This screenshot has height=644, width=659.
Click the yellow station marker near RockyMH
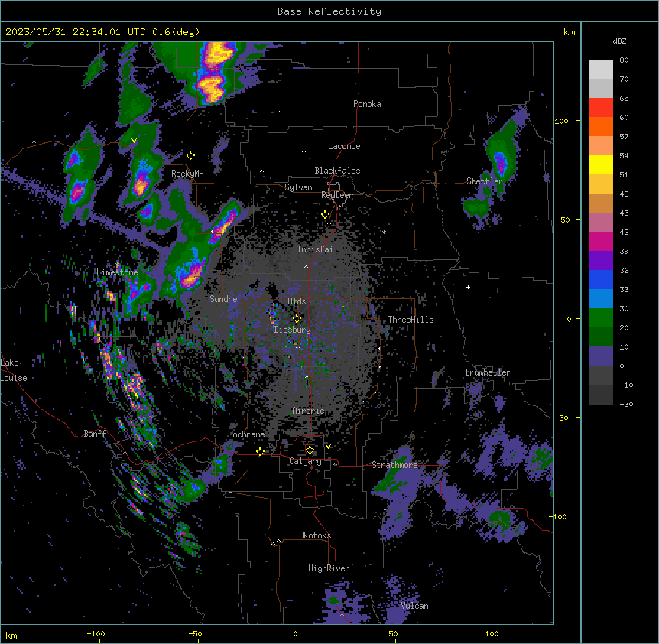[191, 156]
